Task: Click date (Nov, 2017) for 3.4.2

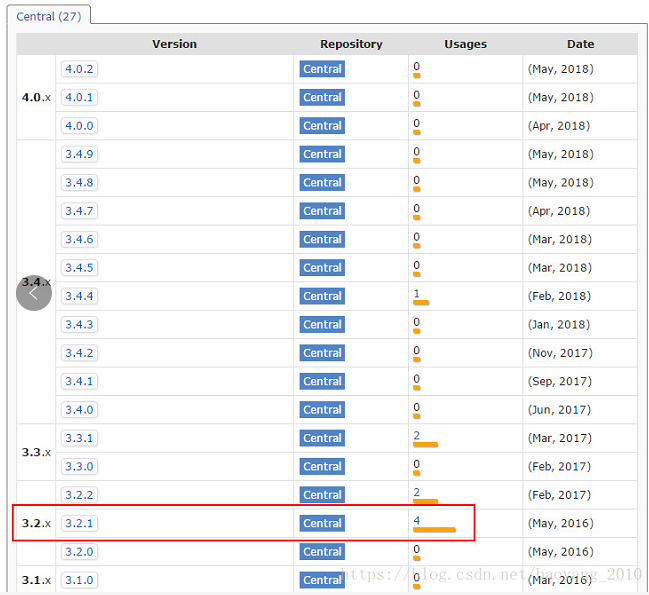Action: [560, 353]
